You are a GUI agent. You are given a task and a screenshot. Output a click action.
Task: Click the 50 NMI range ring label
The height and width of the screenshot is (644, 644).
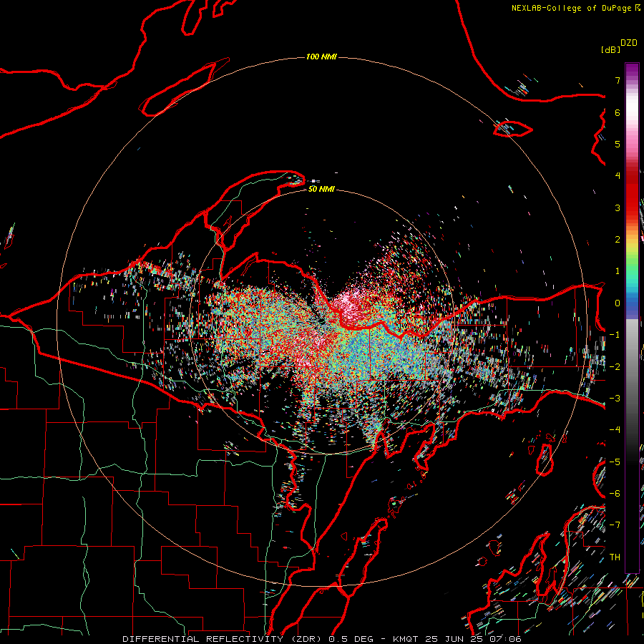(321, 189)
